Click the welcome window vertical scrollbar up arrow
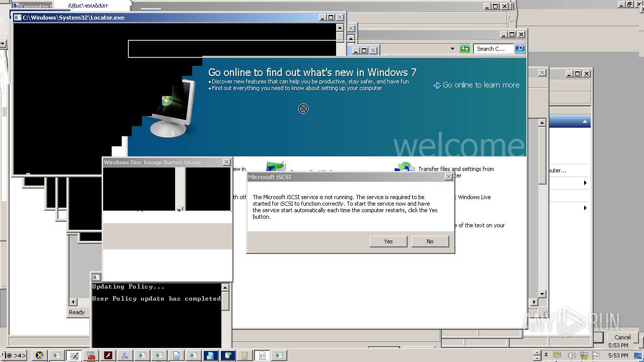Screen dimensions: 644x362 point(542,122)
